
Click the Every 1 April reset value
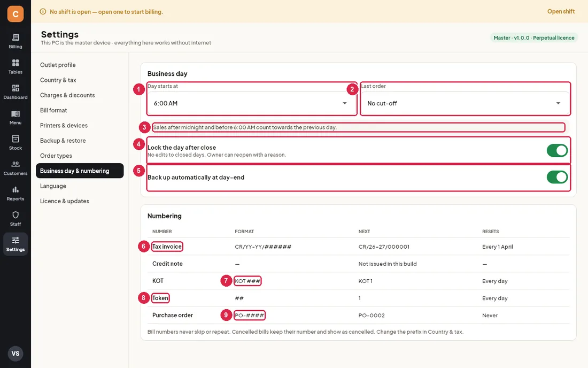(498, 247)
